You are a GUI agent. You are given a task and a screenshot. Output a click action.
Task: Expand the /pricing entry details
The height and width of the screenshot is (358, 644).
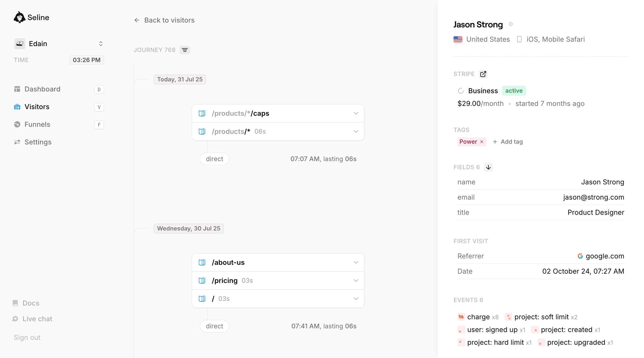tap(356, 281)
